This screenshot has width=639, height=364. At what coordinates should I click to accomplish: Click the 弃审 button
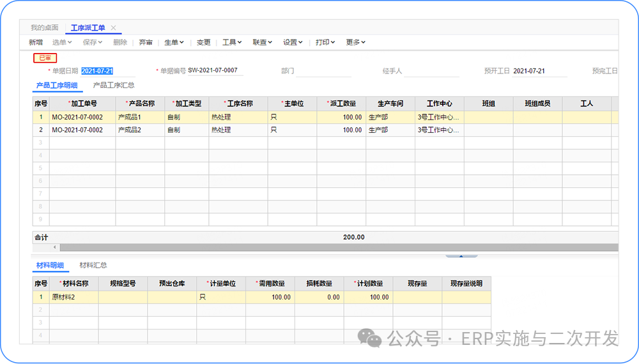click(x=146, y=42)
